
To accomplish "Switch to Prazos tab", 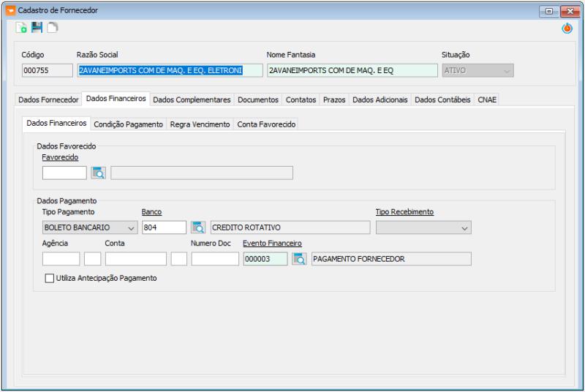I will tap(334, 100).
